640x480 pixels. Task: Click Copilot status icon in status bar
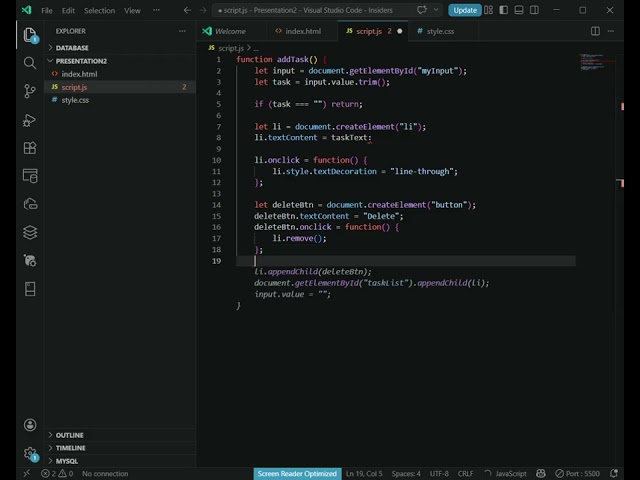click(541, 473)
